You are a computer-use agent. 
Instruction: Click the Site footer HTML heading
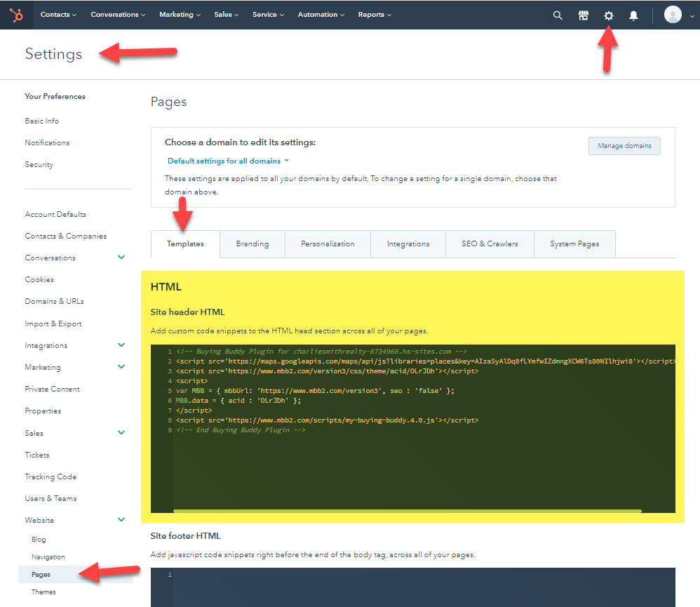click(x=186, y=536)
